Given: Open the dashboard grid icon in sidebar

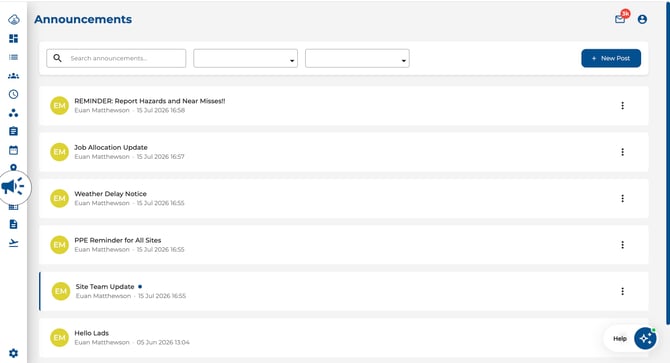Looking at the screenshot, I should (14, 38).
